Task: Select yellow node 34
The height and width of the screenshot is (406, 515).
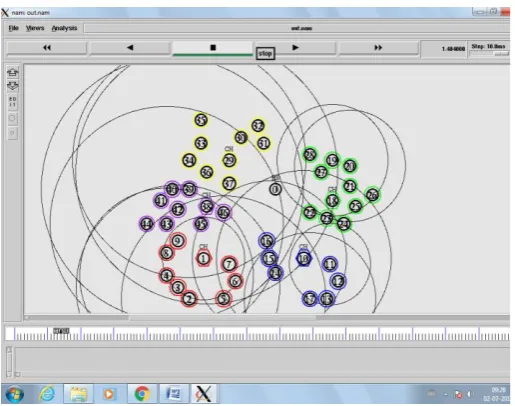Action: (x=189, y=160)
